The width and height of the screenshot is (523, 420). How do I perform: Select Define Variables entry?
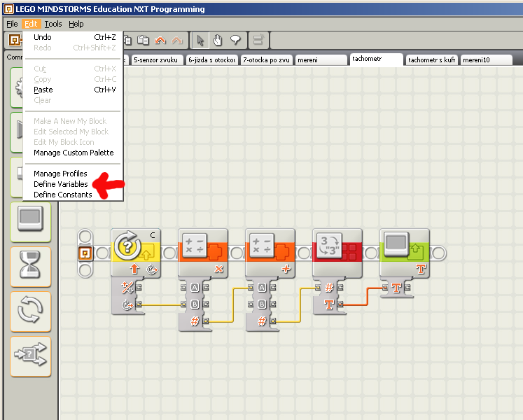(61, 184)
